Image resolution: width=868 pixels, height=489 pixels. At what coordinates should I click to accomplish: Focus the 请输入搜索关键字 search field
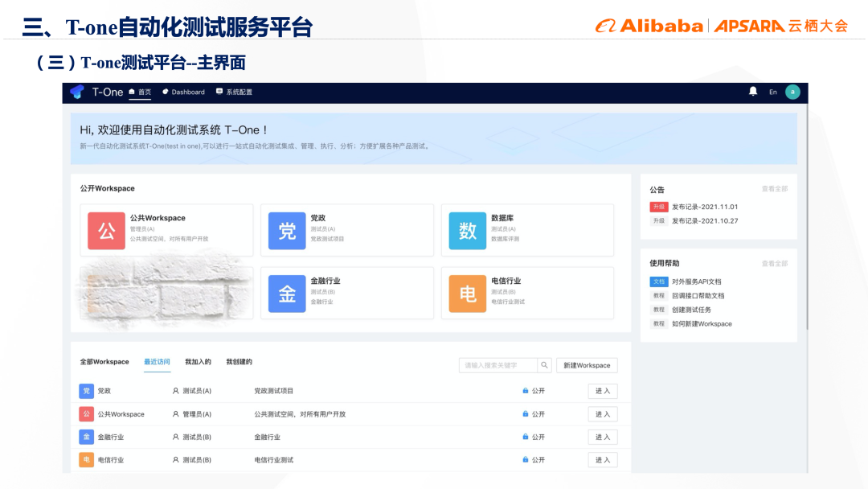click(x=497, y=365)
